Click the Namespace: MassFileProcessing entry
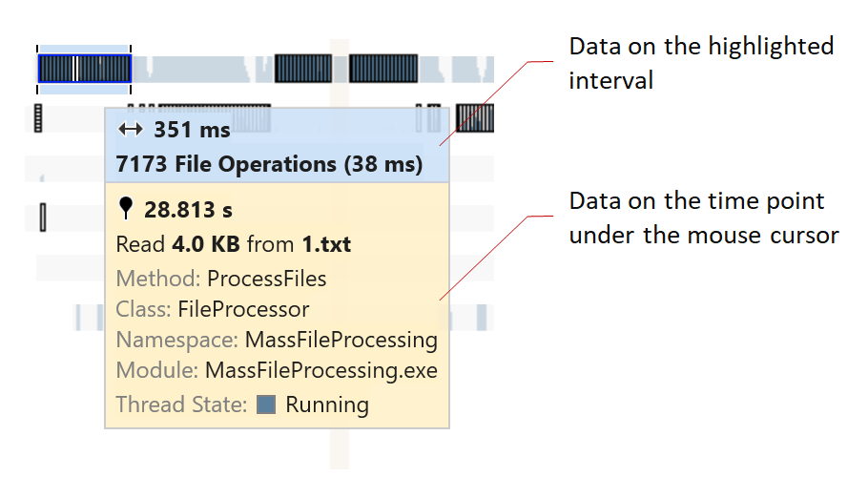The image size is (868, 477). [x=277, y=340]
